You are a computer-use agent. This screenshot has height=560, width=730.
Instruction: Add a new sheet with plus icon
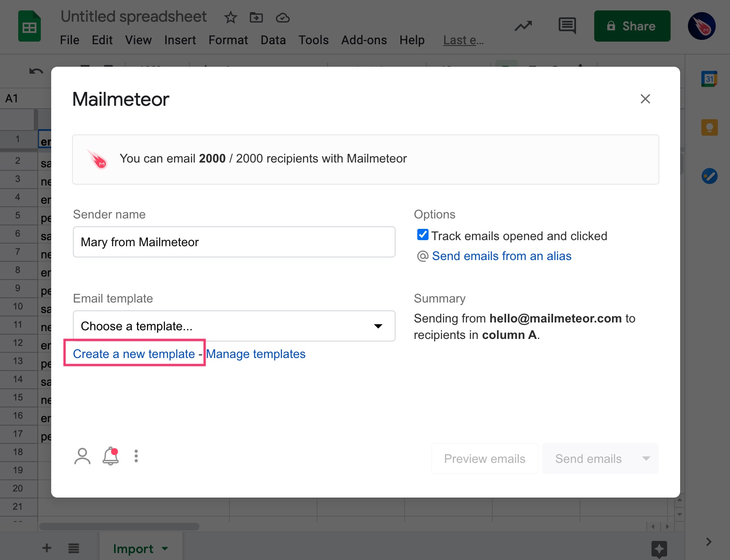tap(47, 548)
